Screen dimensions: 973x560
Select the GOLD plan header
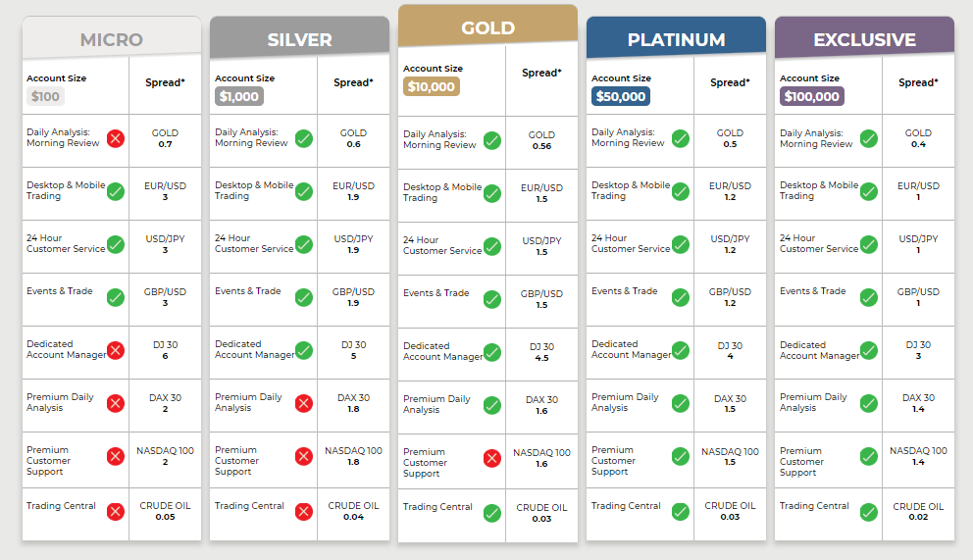[487, 26]
